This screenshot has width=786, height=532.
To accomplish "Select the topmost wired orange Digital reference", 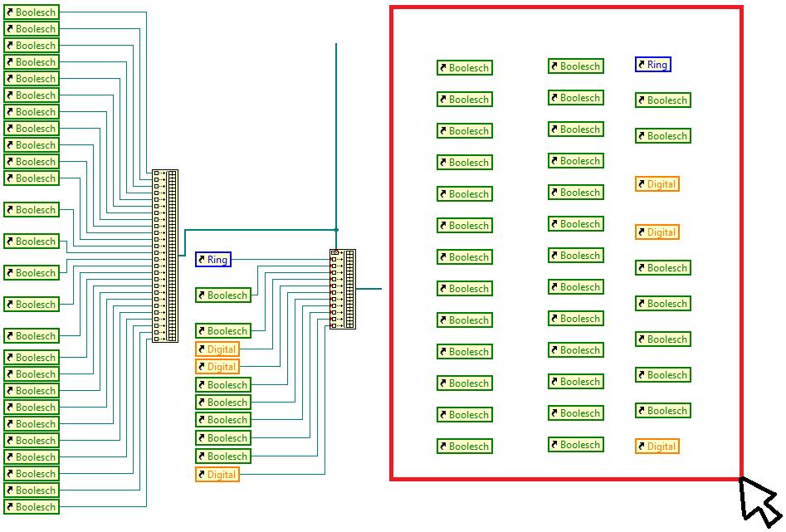I will (x=217, y=349).
